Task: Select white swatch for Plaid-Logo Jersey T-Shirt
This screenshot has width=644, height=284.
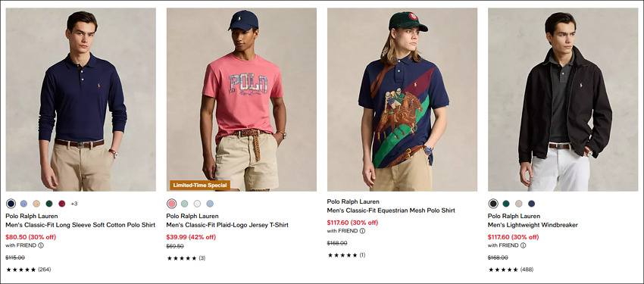Action: pos(197,204)
